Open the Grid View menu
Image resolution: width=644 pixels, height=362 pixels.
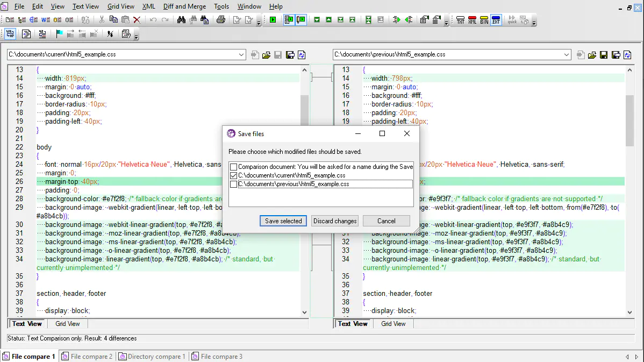(121, 6)
